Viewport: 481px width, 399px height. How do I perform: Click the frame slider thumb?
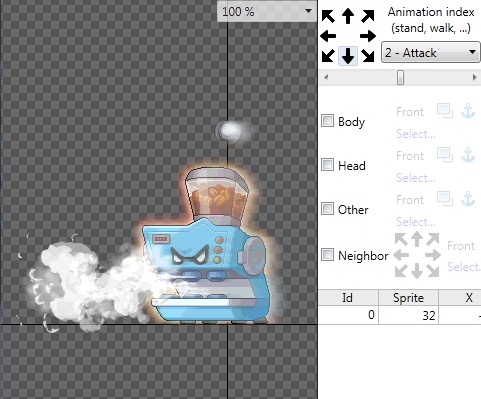pyautogui.click(x=400, y=78)
